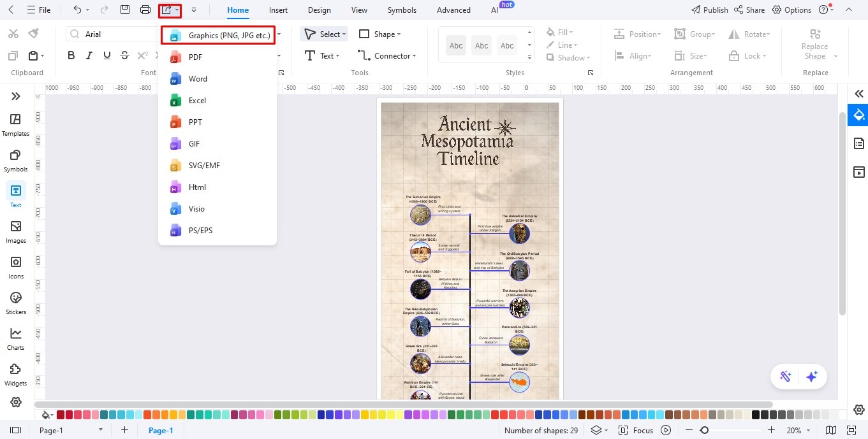
Task: Click the AI sparkle assistant button
Action: pos(811,377)
